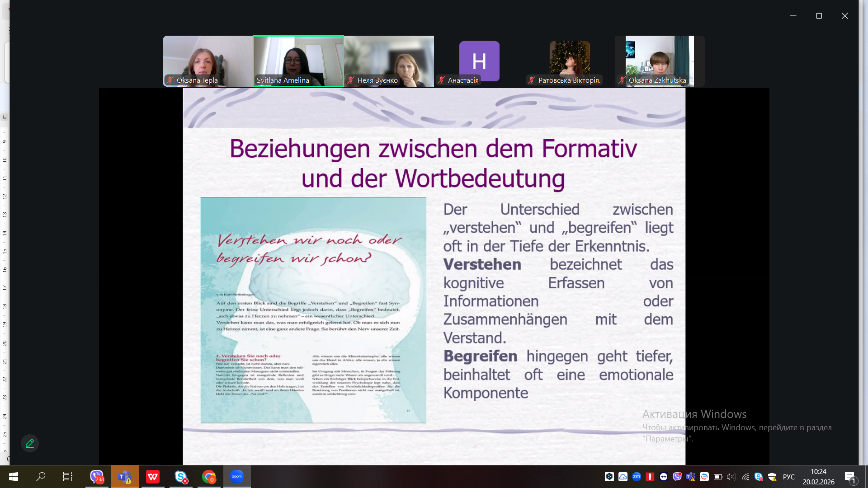Open Microsoft Teams in the taskbar
This screenshot has width=868, height=488.
tap(125, 477)
